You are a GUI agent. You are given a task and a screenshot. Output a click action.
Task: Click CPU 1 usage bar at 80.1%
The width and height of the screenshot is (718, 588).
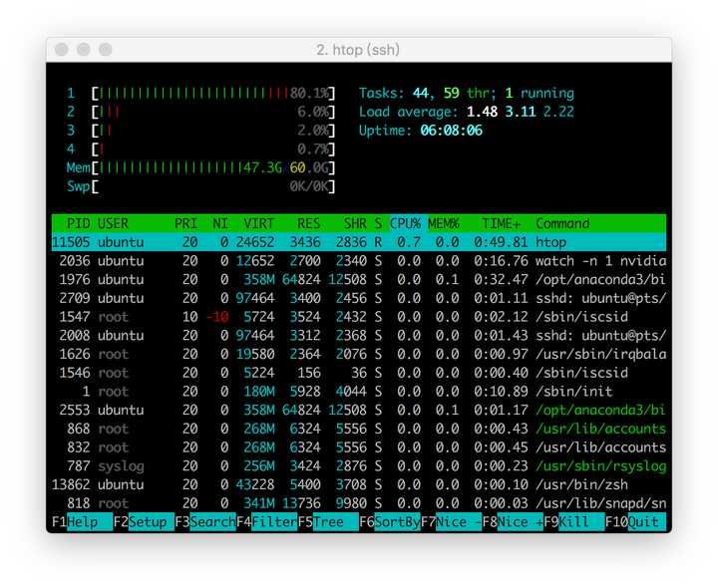[213, 94]
